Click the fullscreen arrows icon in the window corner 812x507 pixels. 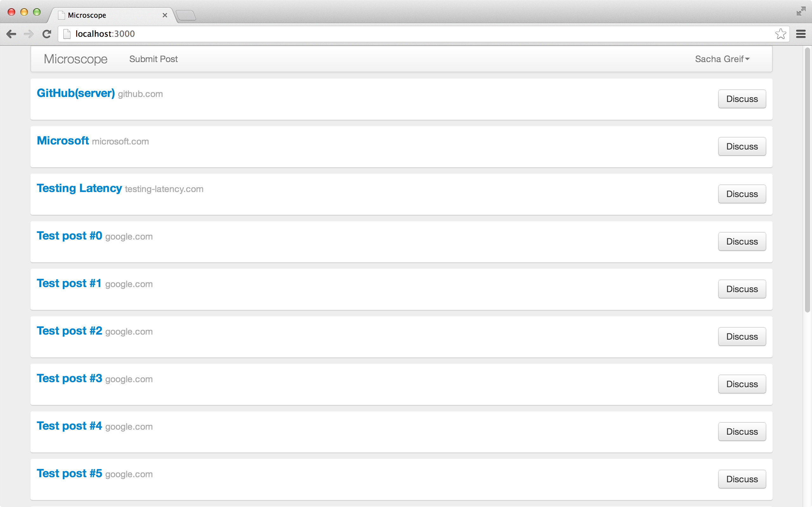(x=801, y=11)
